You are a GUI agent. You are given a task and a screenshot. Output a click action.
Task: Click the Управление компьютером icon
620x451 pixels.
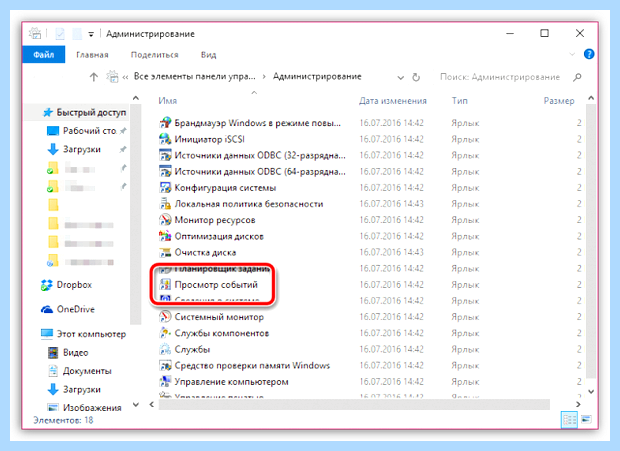[x=165, y=382]
